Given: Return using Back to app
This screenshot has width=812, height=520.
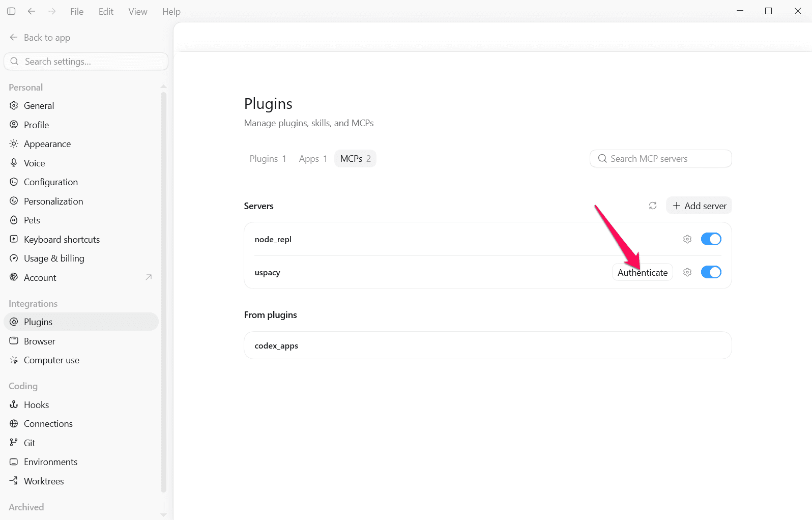Looking at the screenshot, I should [40, 37].
